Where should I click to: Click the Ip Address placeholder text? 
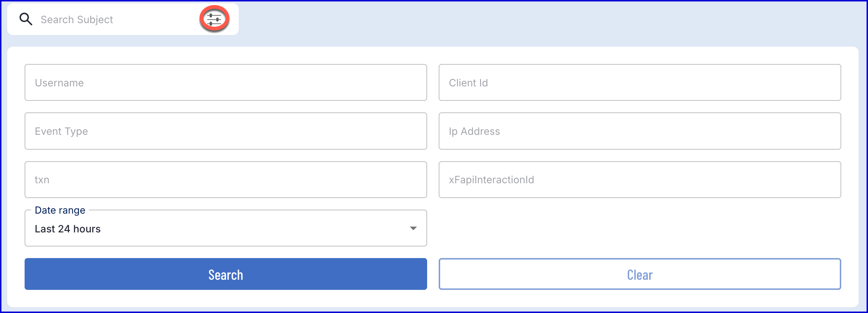click(474, 132)
